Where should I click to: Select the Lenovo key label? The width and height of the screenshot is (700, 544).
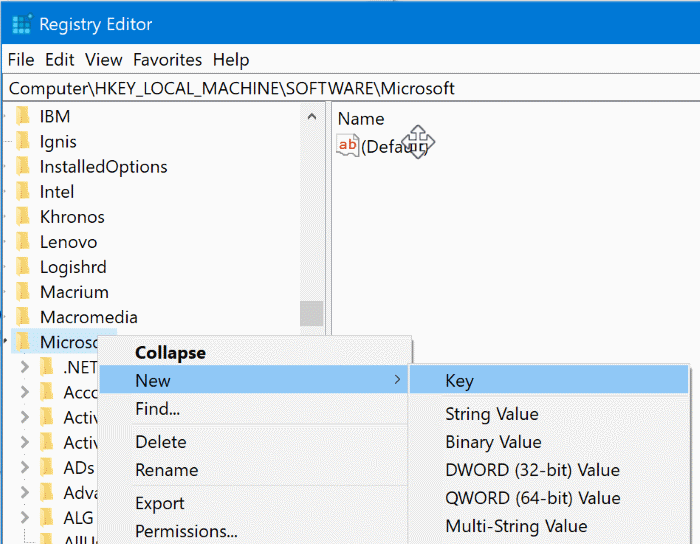[68, 242]
